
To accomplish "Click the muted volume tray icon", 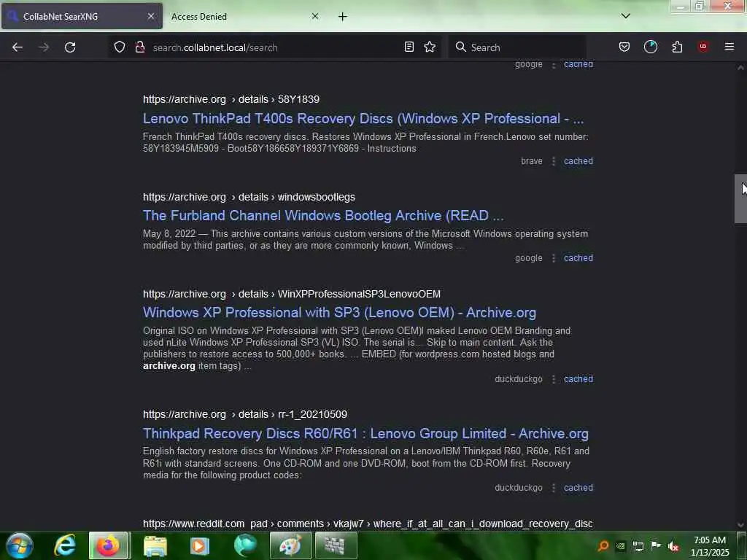I will [x=673, y=546].
